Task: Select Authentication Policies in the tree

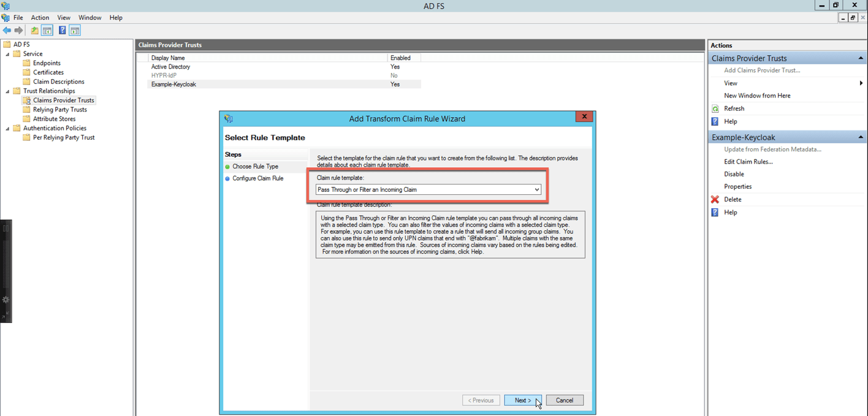Action: click(x=55, y=128)
